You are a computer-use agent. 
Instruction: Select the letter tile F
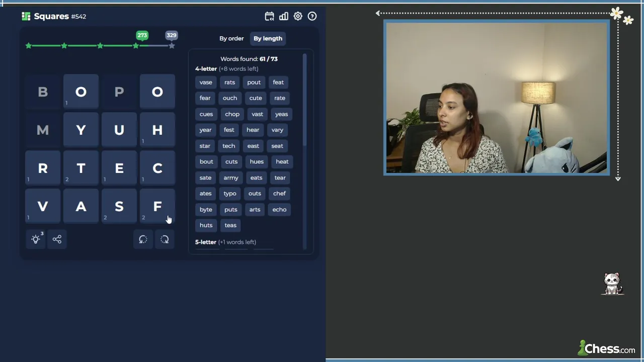pos(157,207)
